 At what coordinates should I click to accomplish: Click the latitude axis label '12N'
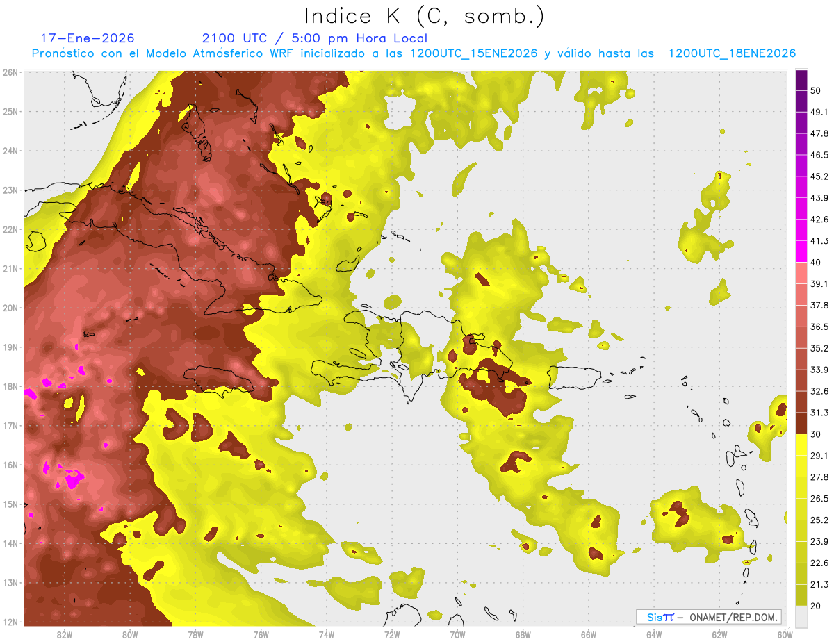(10, 622)
